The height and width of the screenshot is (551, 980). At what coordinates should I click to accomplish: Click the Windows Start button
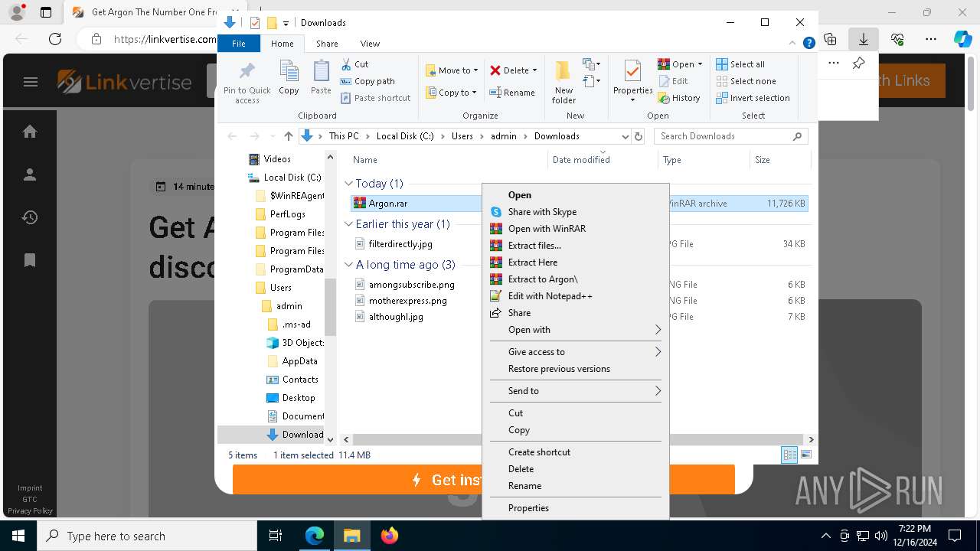(x=18, y=536)
